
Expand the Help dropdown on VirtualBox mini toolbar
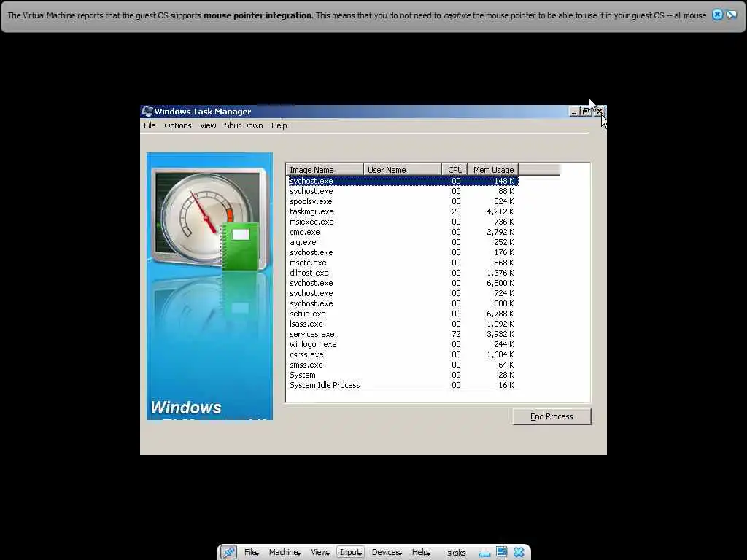421,553
